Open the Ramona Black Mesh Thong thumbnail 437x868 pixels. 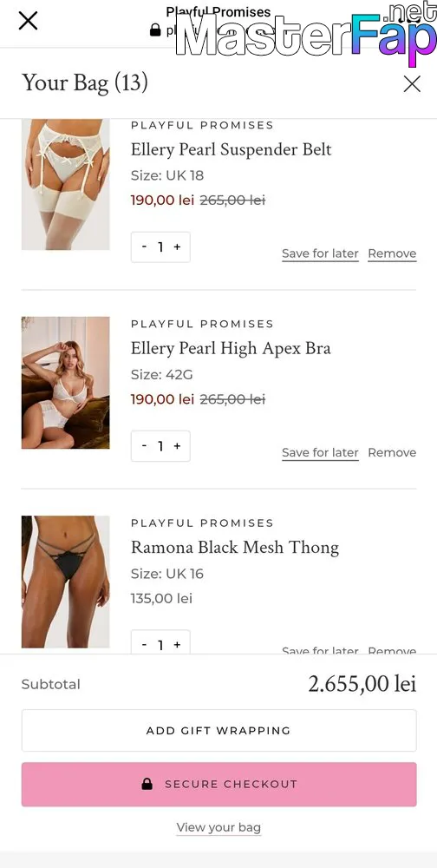[65, 582]
